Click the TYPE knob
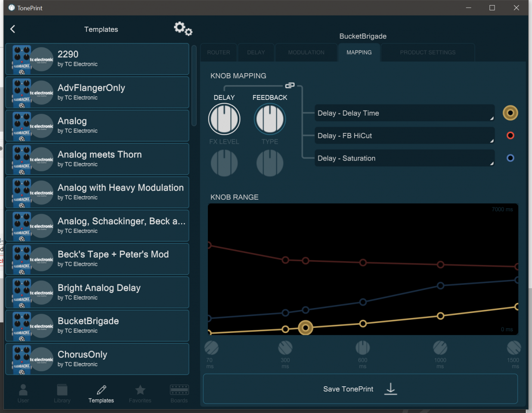 coord(270,163)
